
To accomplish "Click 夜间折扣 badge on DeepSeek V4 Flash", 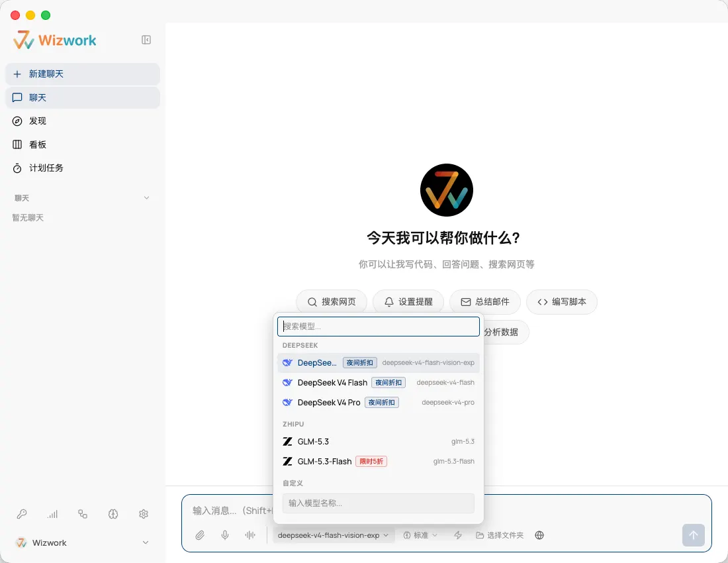I will [x=388, y=383].
